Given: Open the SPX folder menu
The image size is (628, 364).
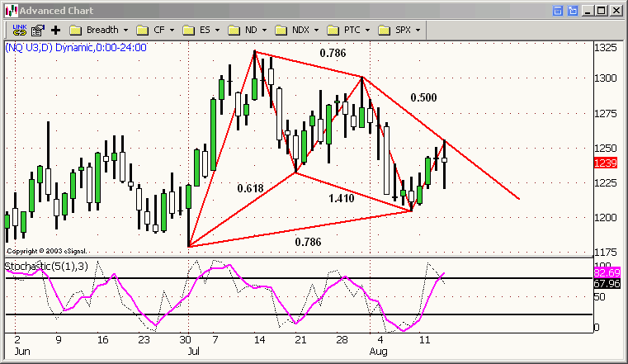Looking at the screenshot, I should 399,30.
